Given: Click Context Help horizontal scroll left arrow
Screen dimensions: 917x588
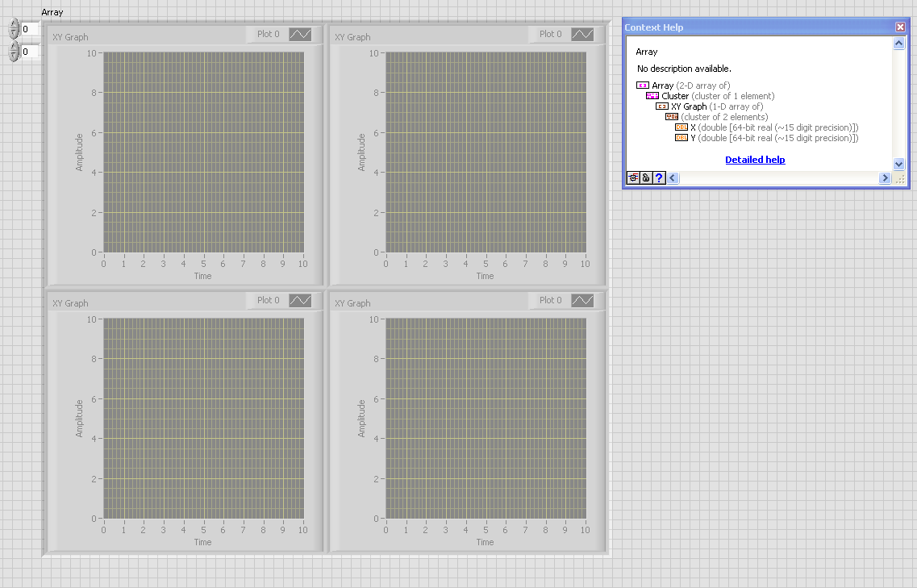Looking at the screenshot, I should [673, 178].
